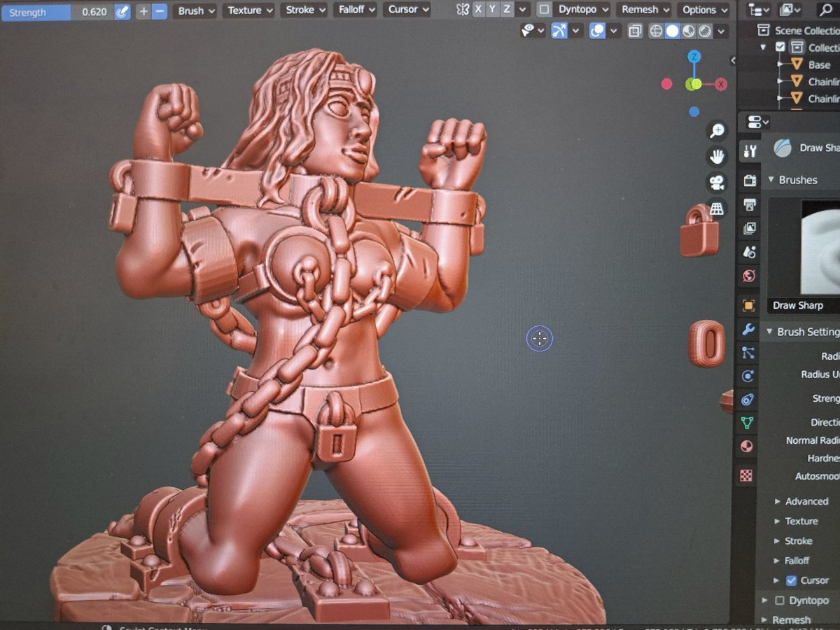The height and width of the screenshot is (630, 840).
Task: Open the Texture properties checker tab
Action: click(x=746, y=475)
